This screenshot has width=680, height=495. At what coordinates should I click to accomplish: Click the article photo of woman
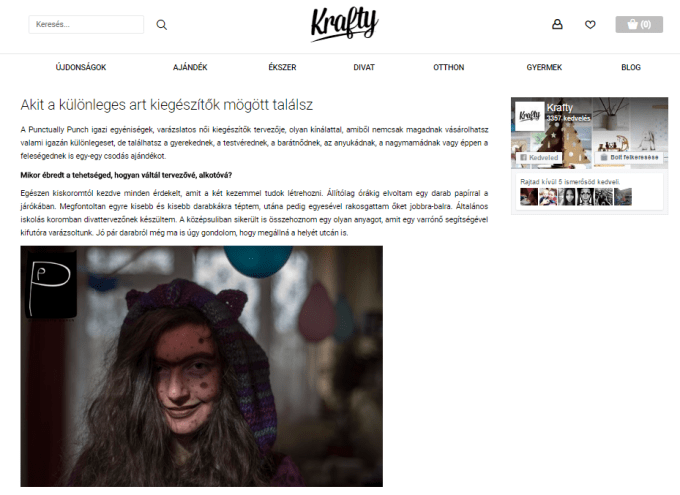point(202,366)
